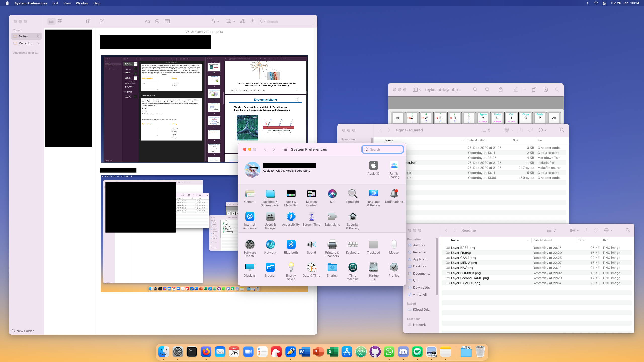This screenshot has height=362, width=644.
Task: Switch Notes to gallery view
Action: (60, 21)
